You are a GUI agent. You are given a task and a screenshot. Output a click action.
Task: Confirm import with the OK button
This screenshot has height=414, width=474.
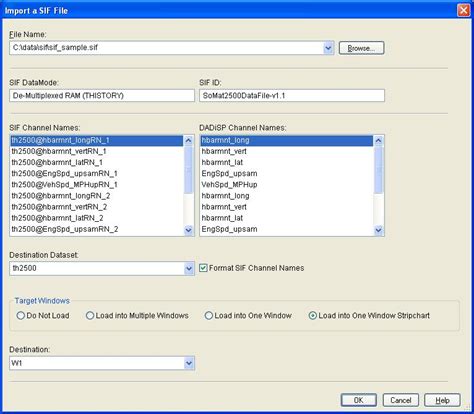pos(359,400)
